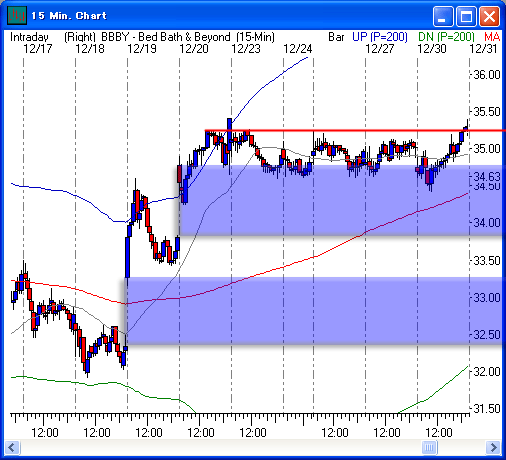Click the 36.00 price axis label
Viewport: 506px width, 460px height.
pos(487,75)
